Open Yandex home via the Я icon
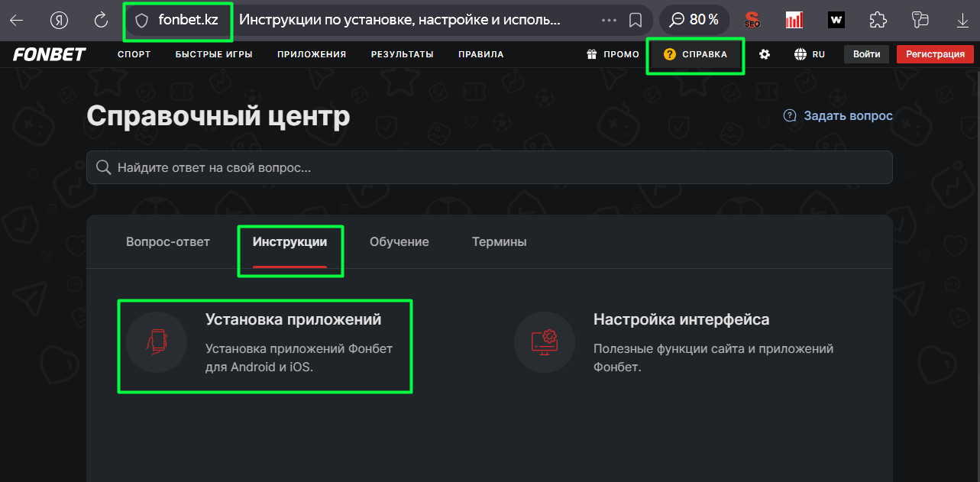 (x=60, y=21)
